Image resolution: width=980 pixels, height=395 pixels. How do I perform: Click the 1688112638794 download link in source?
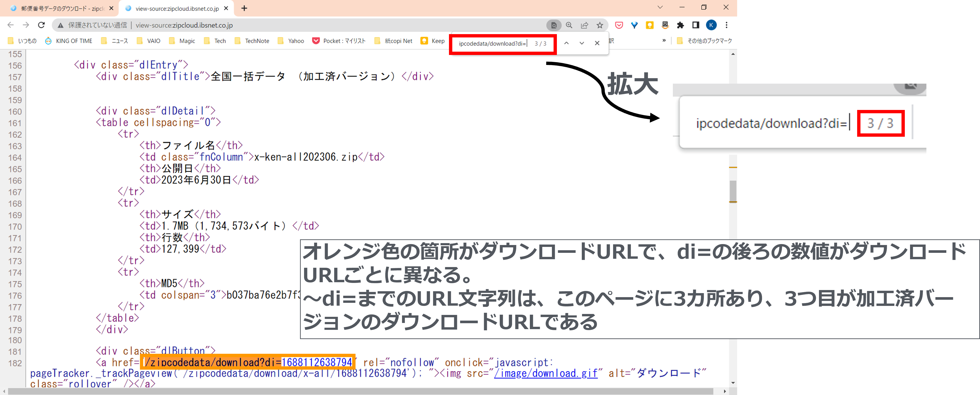(x=317, y=362)
